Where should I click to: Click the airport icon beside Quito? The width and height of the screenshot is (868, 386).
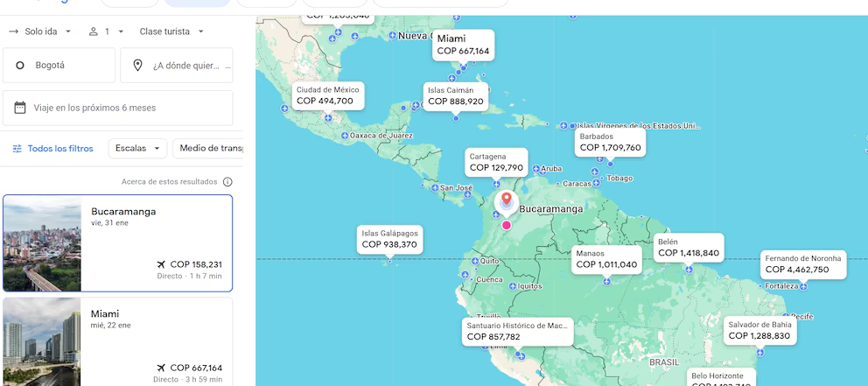(475, 261)
